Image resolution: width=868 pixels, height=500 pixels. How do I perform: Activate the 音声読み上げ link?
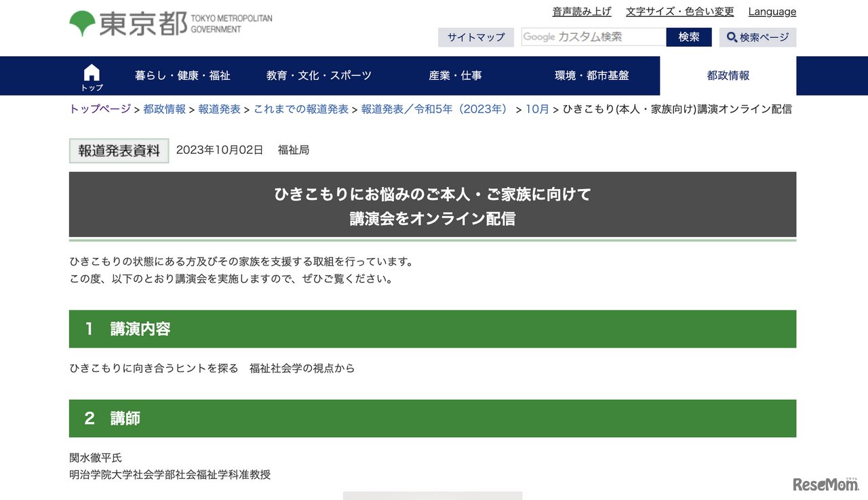tap(582, 11)
